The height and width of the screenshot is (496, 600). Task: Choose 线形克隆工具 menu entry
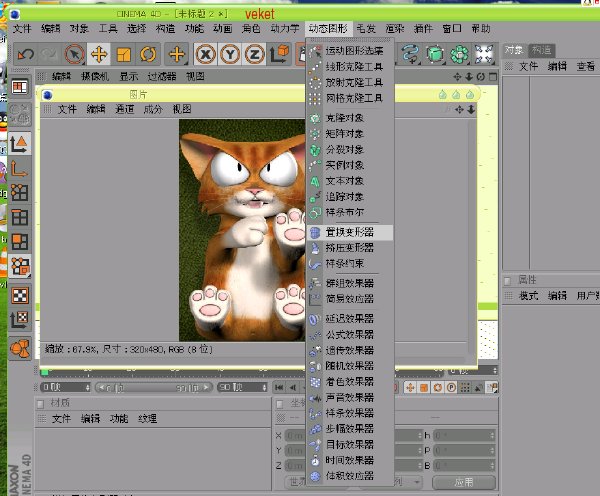point(350,67)
